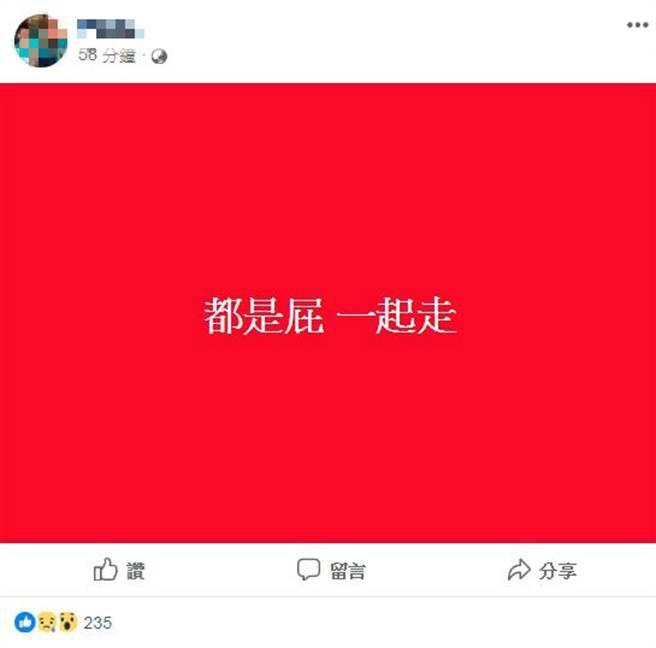Click the sad crying reaction emoji

click(47, 622)
